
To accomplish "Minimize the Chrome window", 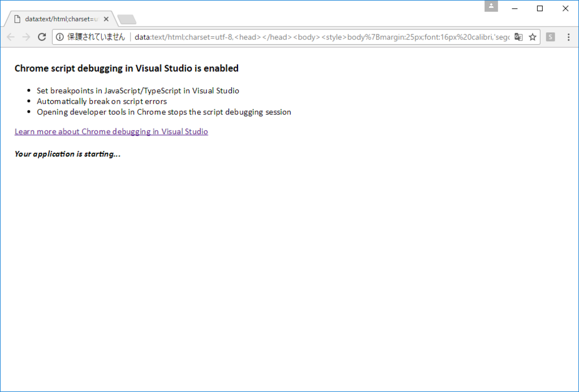I will point(515,8).
